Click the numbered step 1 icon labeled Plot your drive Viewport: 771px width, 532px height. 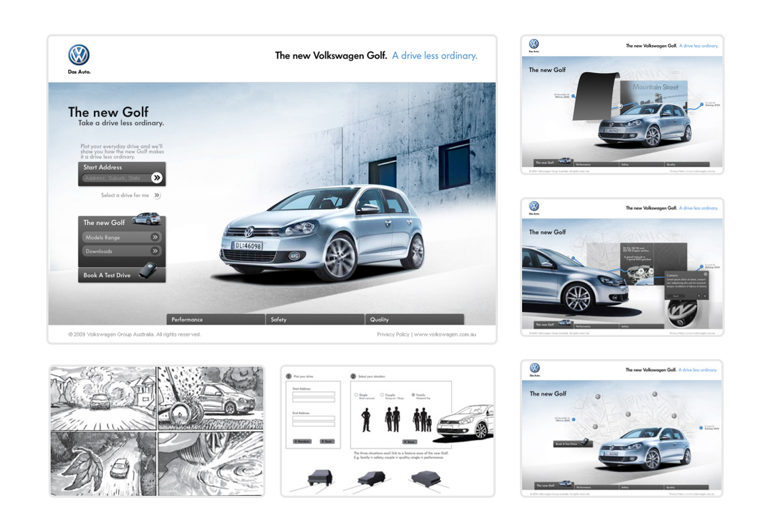pos(288,376)
